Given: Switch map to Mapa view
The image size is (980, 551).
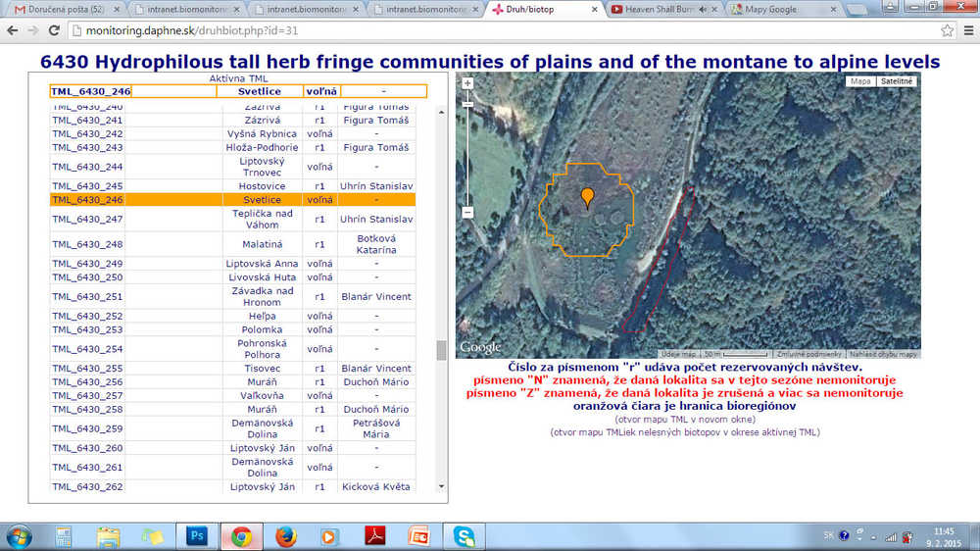Looking at the screenshot, I should pyautogui.click(x=860, y=81).
